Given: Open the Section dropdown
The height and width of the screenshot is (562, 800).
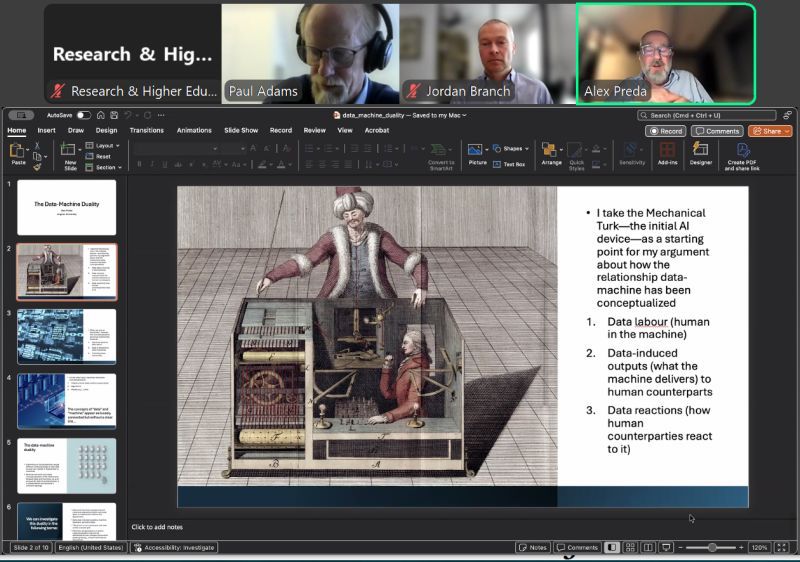Looking at the screenshot, I should click(104, 167).
